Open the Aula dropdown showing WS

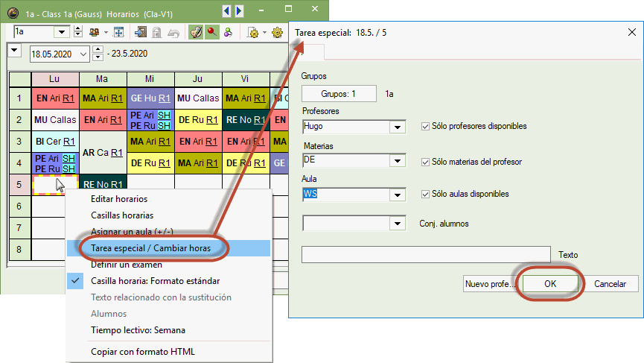pos(397,195)
